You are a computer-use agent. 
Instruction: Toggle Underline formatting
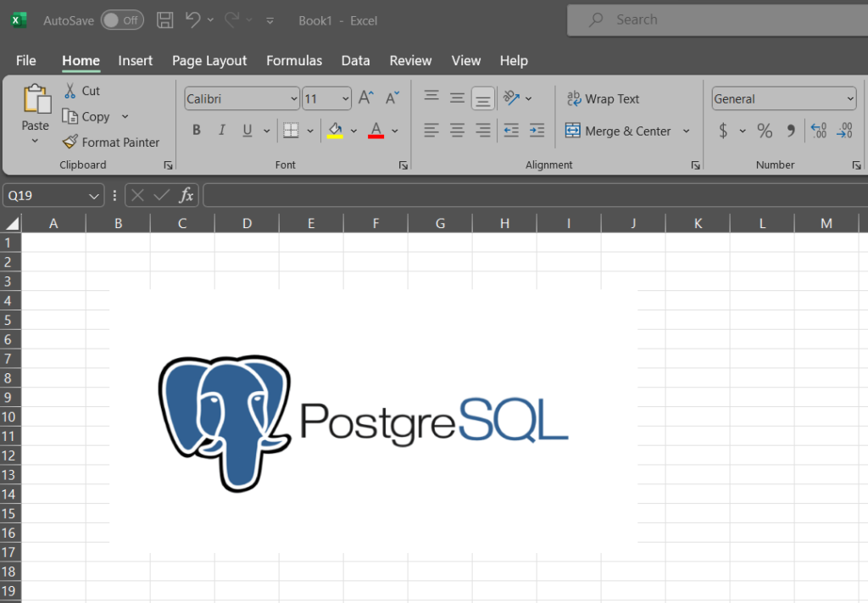tap(248, 130)
